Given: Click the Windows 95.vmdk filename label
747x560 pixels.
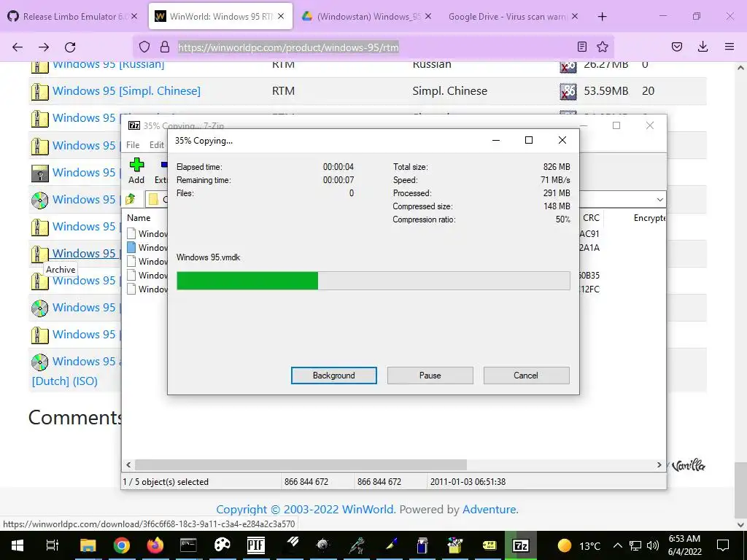Looking at the screenshot, I should click(x=208, y=257).
